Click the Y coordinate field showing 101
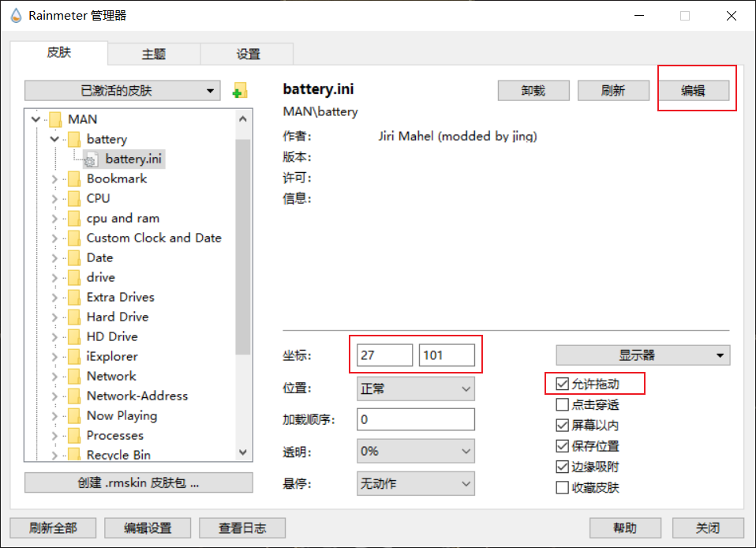The width and height of the screenshot is (756, 548). click(x=447, y=355)
